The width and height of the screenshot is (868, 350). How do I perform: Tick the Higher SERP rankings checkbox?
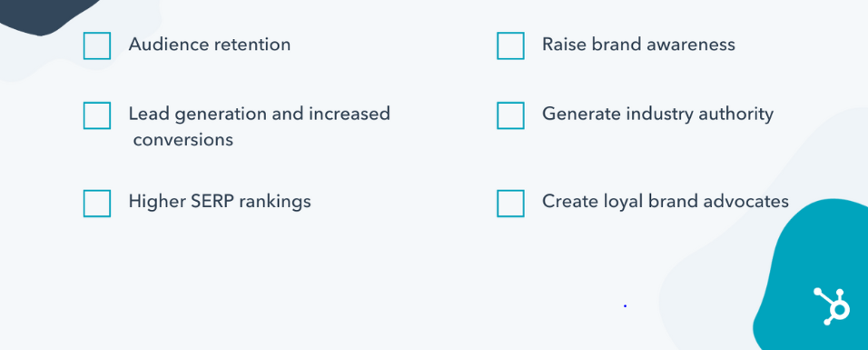pos(97,203)
